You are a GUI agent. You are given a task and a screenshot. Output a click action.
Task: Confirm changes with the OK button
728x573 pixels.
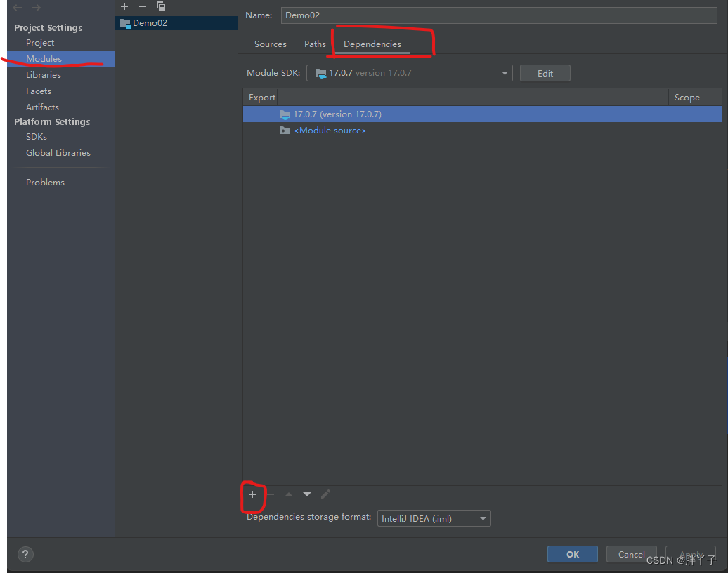click(x=572, y=553)
